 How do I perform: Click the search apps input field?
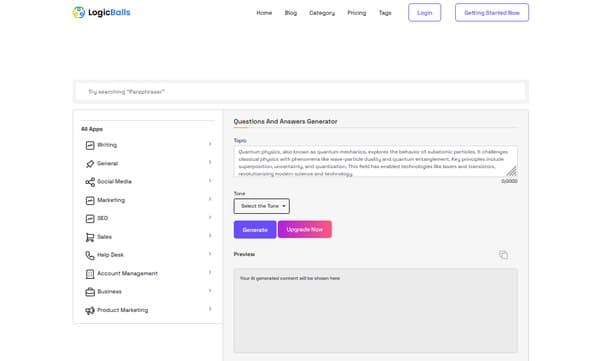tap(301, 92)
